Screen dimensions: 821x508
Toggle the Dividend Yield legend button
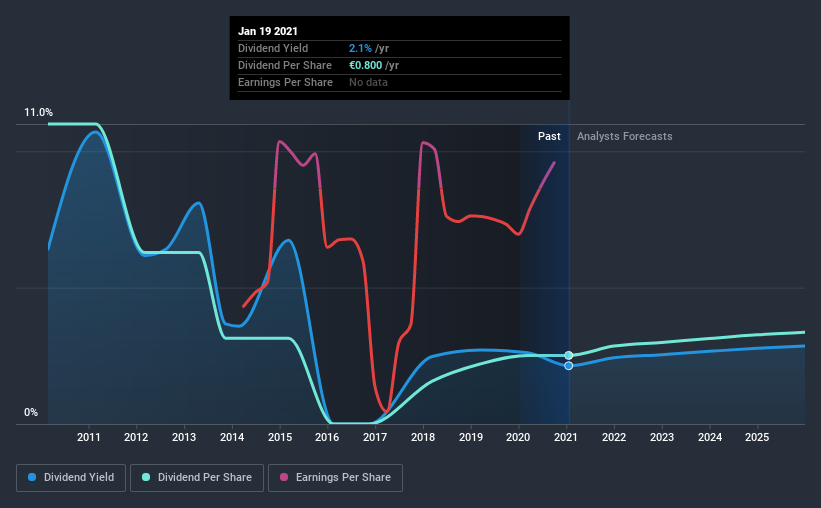(x=71, y=478)
